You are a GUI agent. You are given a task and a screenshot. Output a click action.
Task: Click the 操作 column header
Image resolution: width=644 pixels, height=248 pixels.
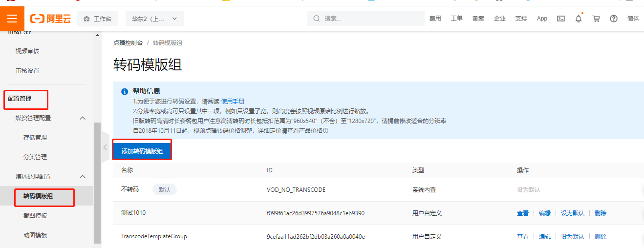click(523, 170)
